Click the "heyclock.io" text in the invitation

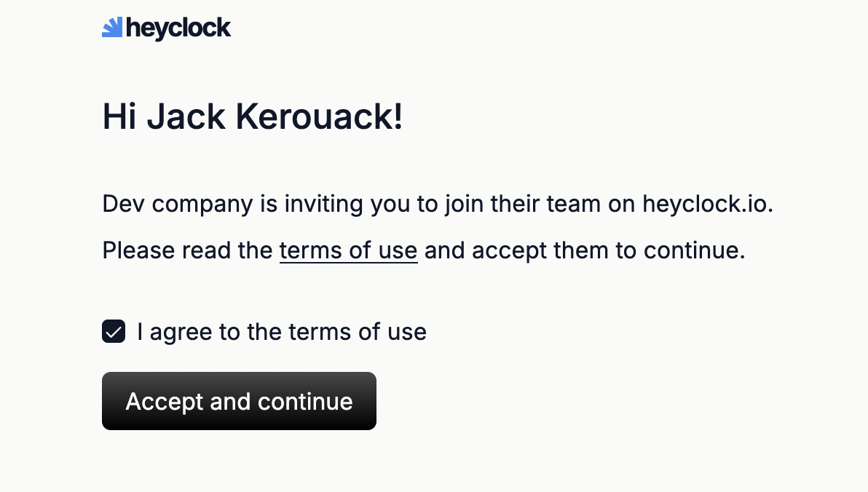[706, 204]
